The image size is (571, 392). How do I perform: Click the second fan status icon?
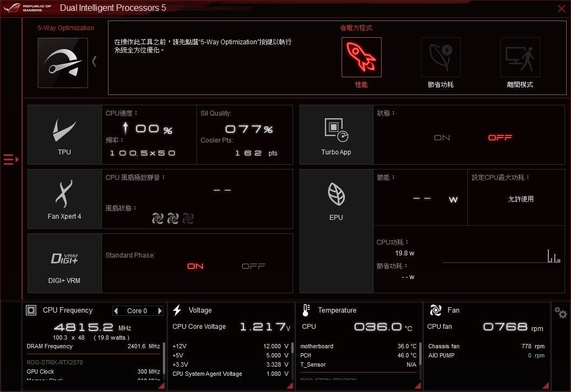(x=173, y=218)
